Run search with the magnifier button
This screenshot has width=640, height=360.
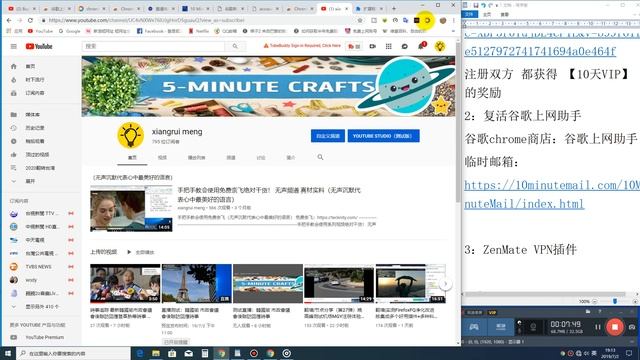tap(235, 46)
